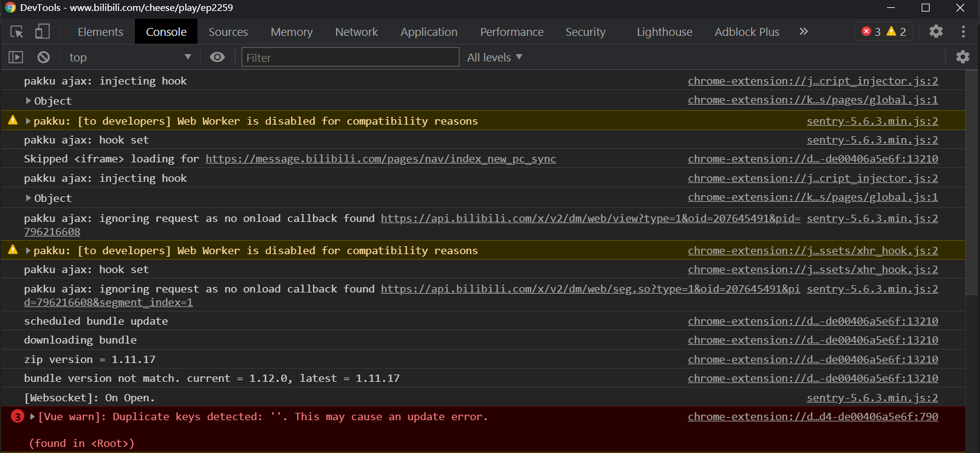980x453 pixels.
Task: Select the 'bundle version not match' message
Action: 211,378
